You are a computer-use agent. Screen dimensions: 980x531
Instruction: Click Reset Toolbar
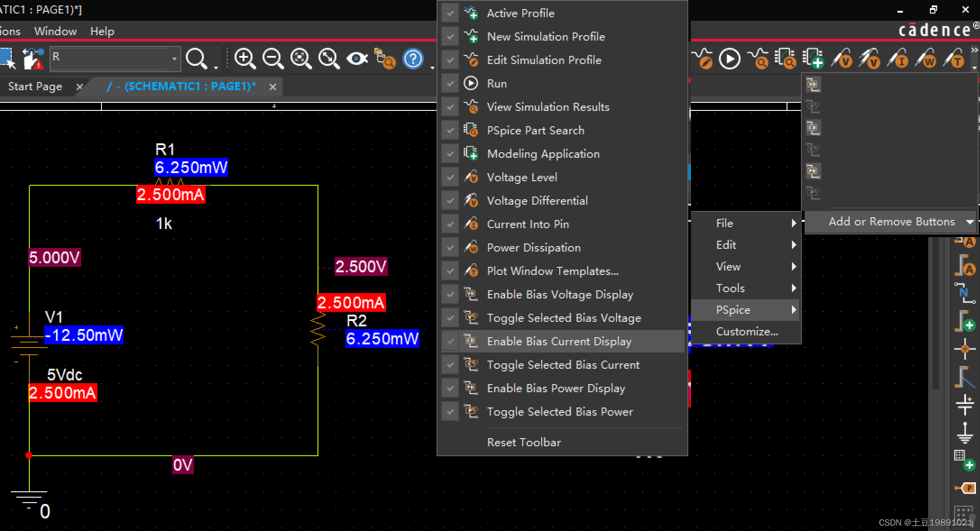coord(524,442)
